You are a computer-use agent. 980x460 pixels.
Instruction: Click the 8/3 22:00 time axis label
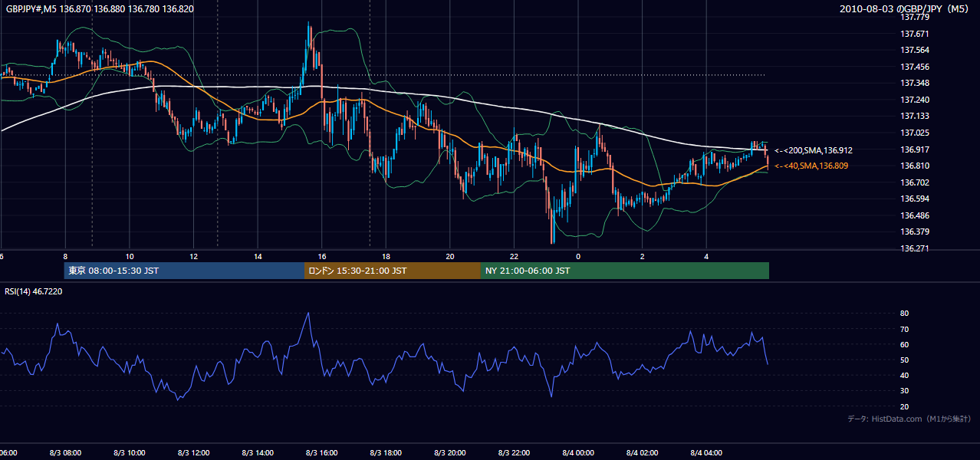click(x=514, y=453)
